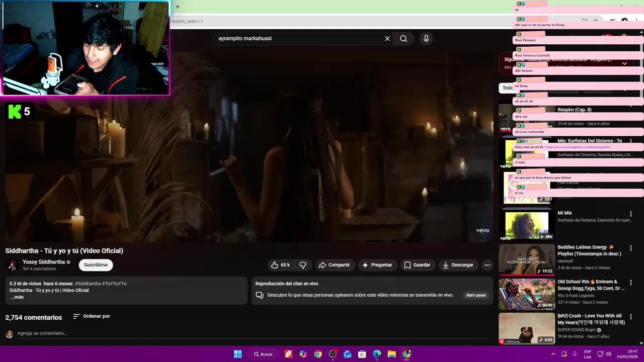The image size is (644, 362).
Task: Open Ordenar por comments sort menu
Action: pyautogui.click(x=92, y=316)
